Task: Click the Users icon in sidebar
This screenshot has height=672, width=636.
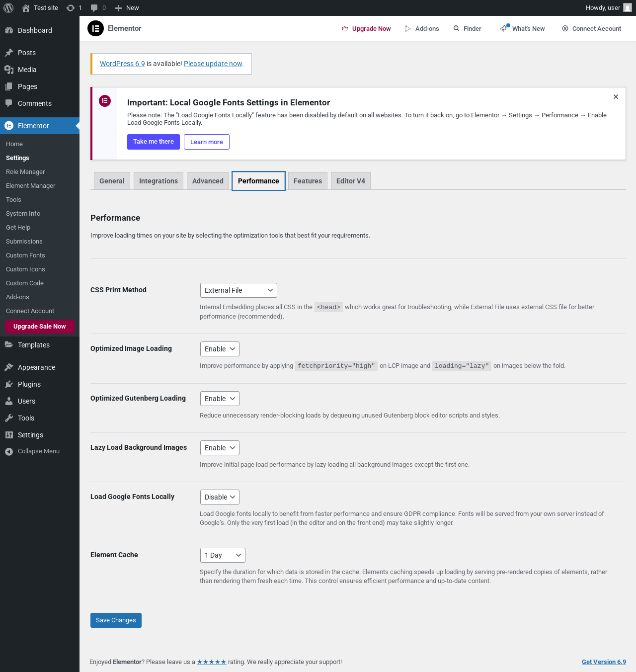Action: tap(9, 401)
